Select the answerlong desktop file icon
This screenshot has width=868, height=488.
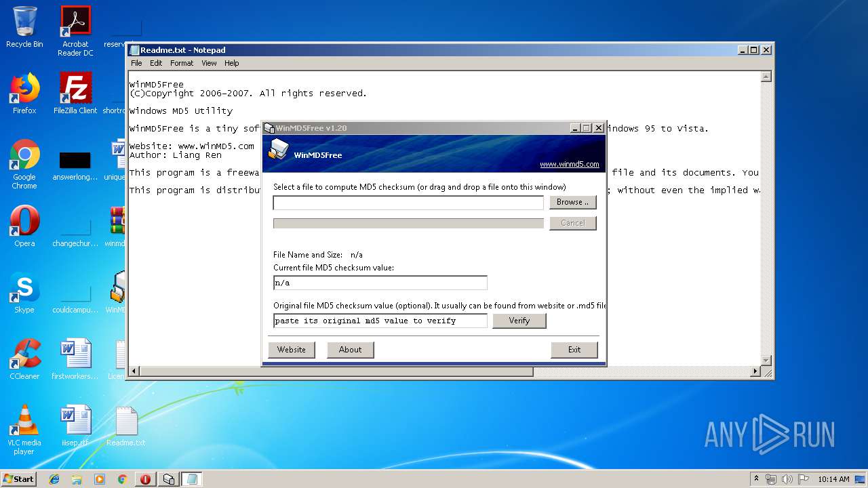[75, 165]
